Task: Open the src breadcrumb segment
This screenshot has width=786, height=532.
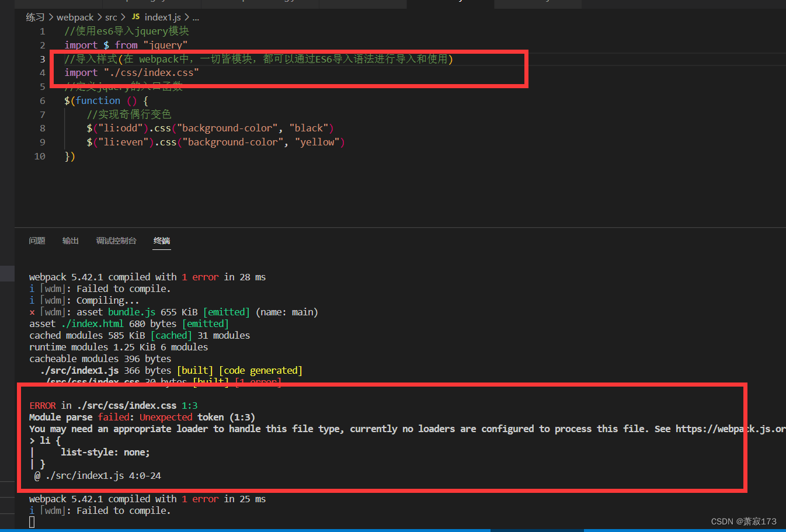Action: 111,18
